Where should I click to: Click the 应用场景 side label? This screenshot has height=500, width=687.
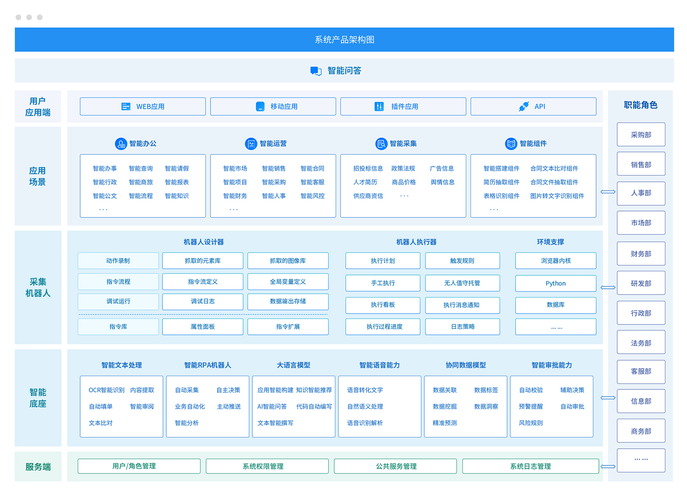(38, 176)
